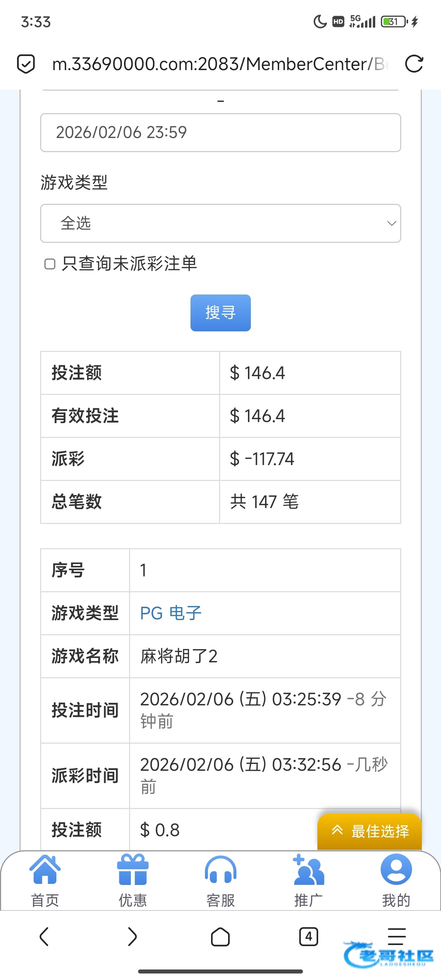Click the blue search button
441x980 pixels.
coord(220,313)
